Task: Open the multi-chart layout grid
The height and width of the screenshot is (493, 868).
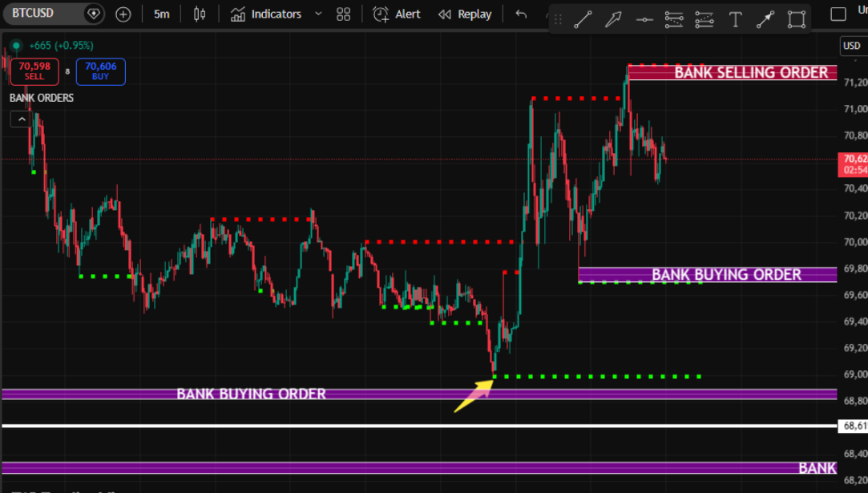Action: [342, 14]
